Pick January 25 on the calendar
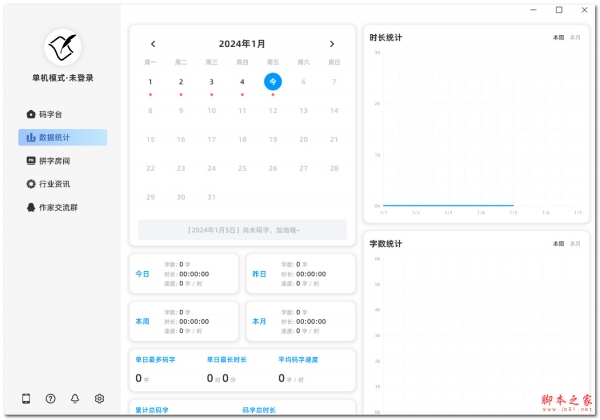 242,168
